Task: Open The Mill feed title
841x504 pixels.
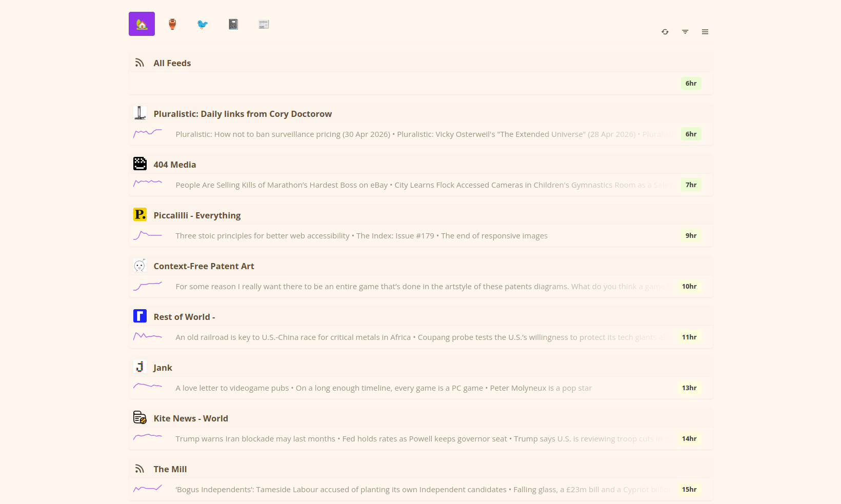Action: [x=170, y=469]
